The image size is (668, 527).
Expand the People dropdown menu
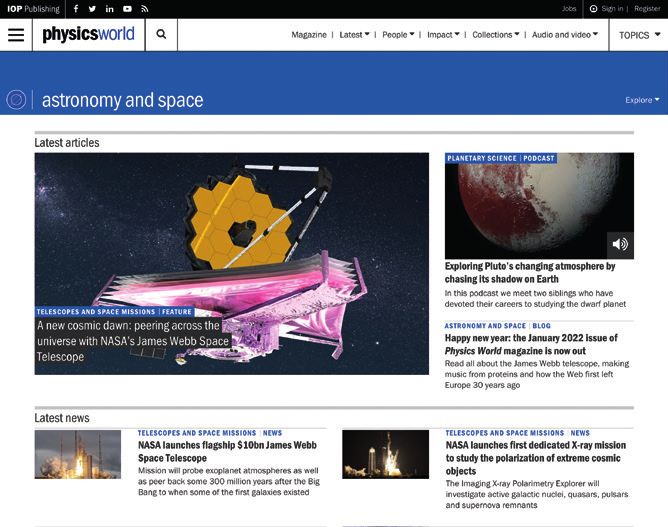pyautogui.click(x=398, y=35)
